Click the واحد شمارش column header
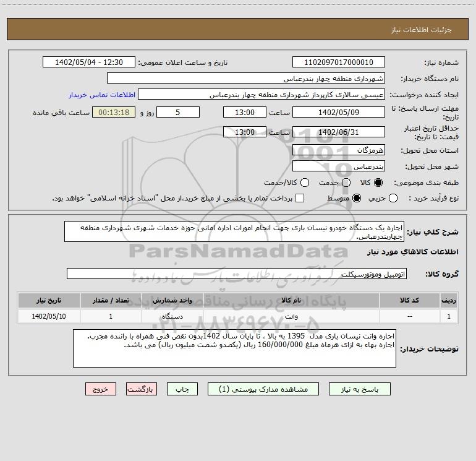476x461 pixels. (x=172, y=300)
